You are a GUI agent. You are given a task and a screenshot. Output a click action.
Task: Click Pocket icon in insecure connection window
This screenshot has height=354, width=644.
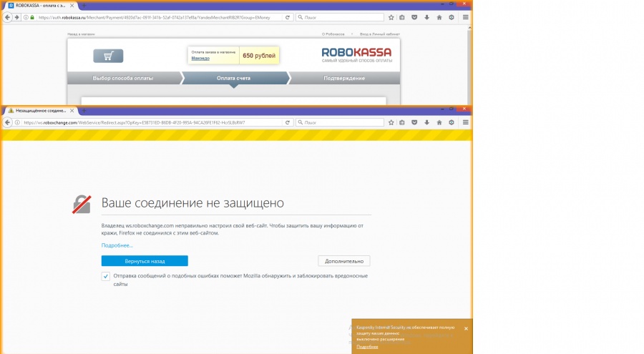414,122
